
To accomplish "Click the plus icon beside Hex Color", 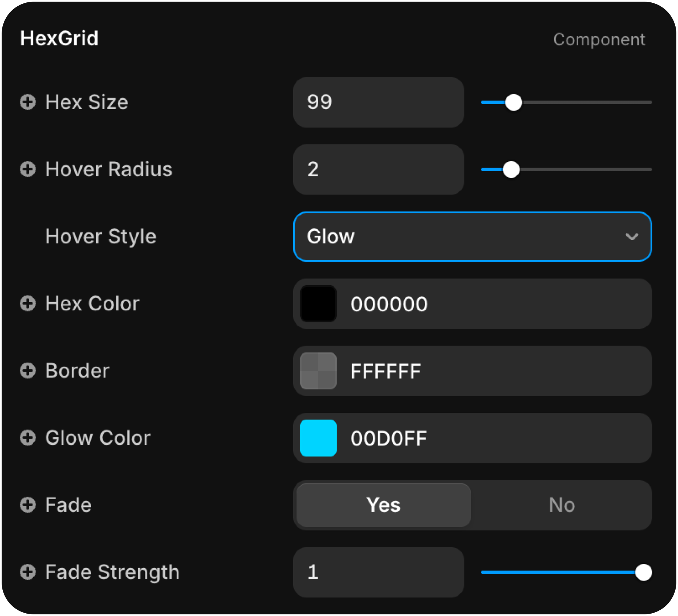I will tap(27, 304).
